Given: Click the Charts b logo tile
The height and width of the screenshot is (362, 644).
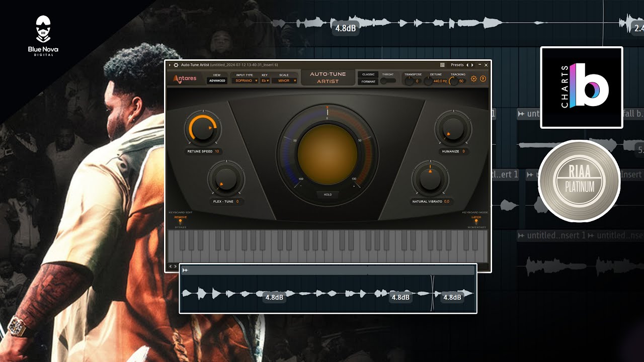Looking at the screenshot, I should (582, 87).
